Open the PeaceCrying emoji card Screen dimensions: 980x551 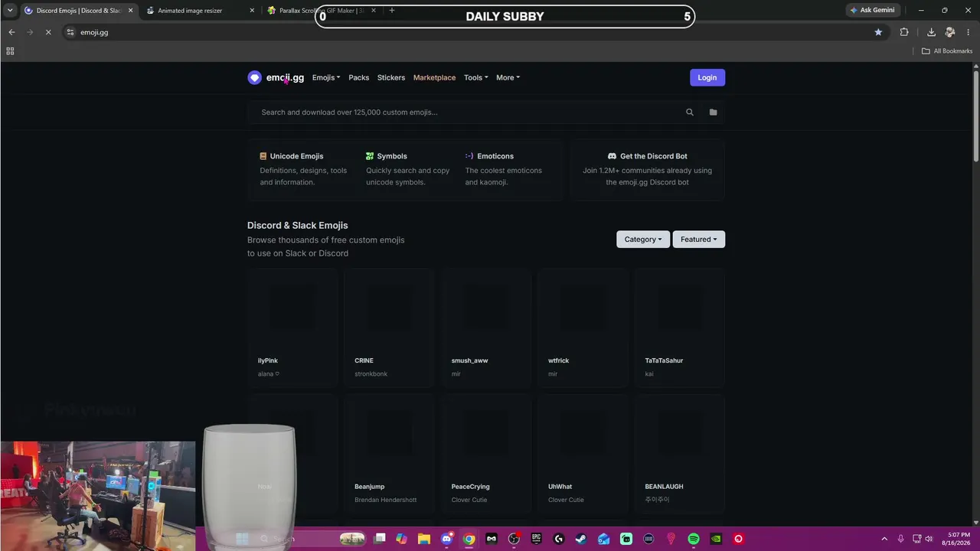click(486, 454)
